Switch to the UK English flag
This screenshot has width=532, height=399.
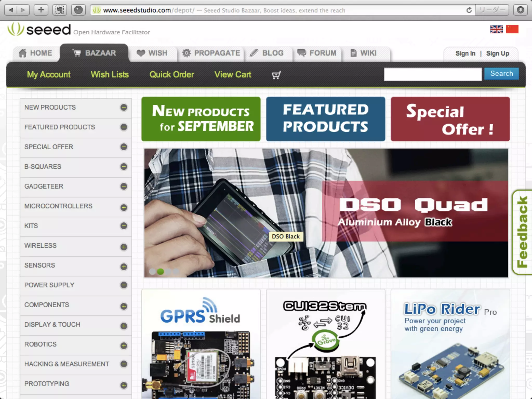496,29
